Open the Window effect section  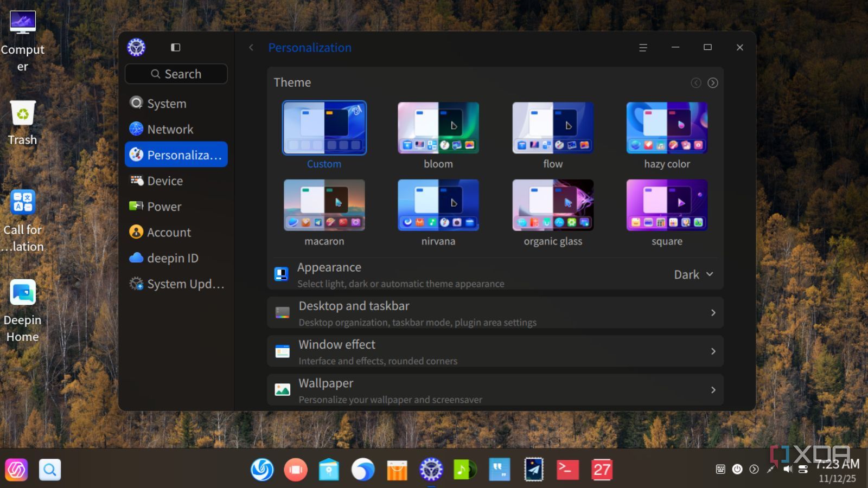click(495, 351)
